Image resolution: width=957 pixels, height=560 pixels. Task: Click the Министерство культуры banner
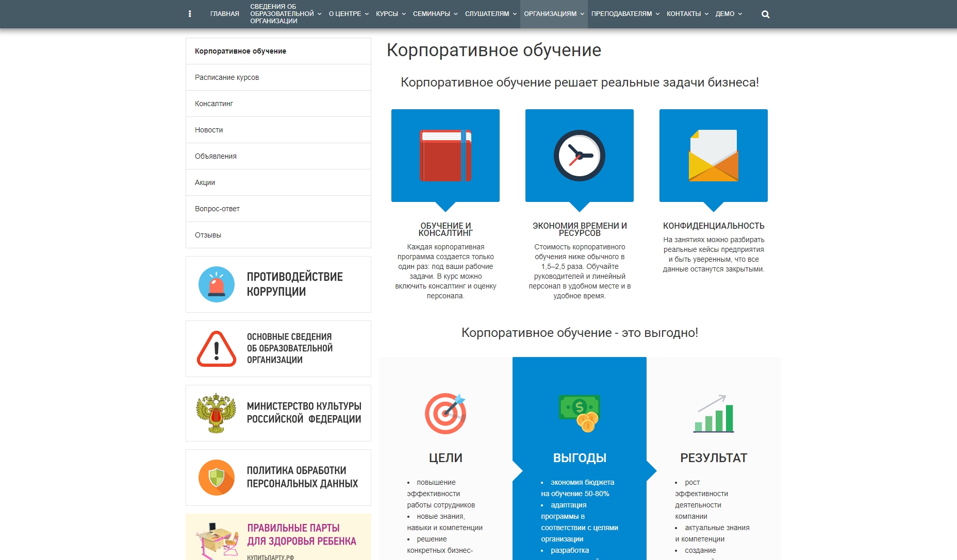(278, 413)
